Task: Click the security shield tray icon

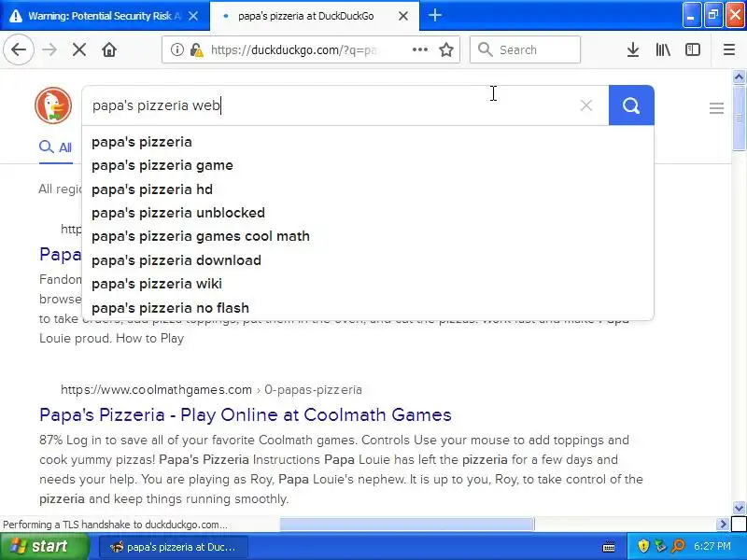Action: pos(643,546)
